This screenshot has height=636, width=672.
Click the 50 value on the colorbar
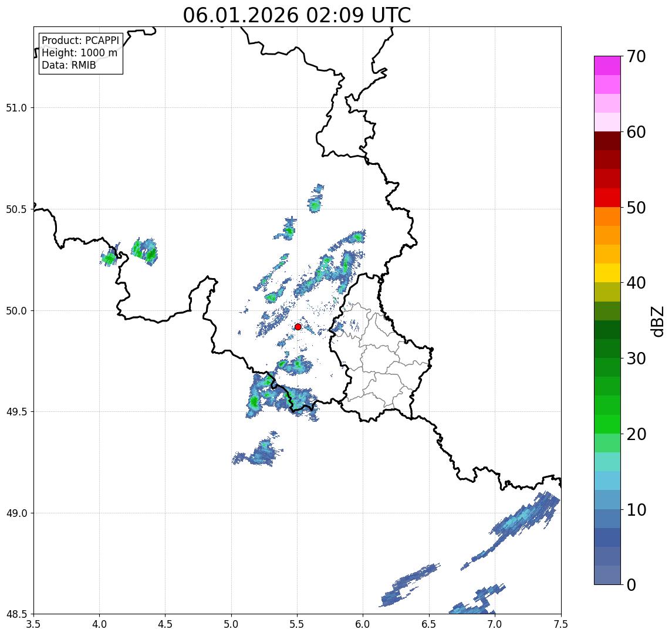636,208
